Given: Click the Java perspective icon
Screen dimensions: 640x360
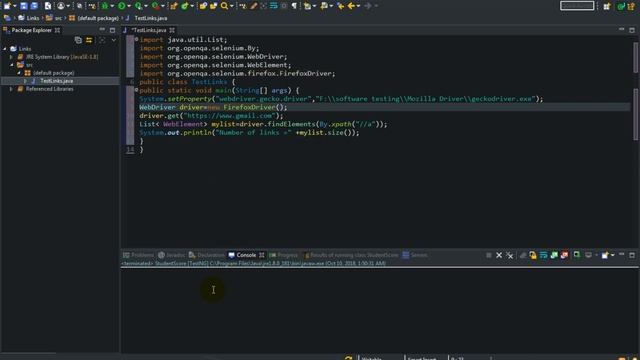Looking at the screenshot, I should tap(621, 6).
